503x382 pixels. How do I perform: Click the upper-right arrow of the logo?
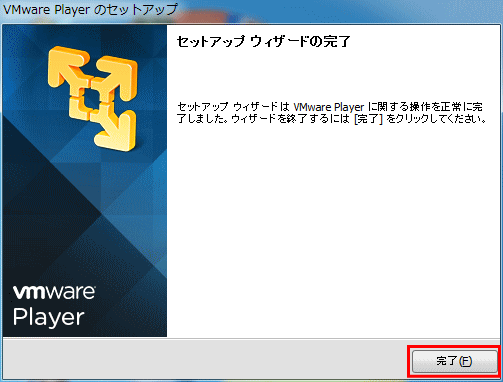117,77
